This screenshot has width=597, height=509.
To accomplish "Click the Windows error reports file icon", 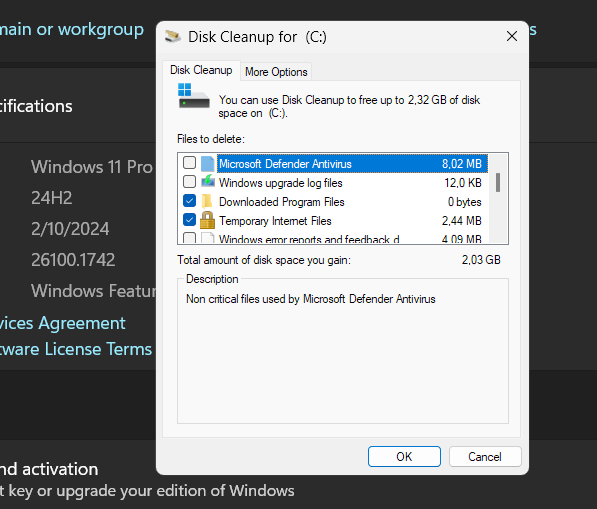I will [x=207, y=238].
